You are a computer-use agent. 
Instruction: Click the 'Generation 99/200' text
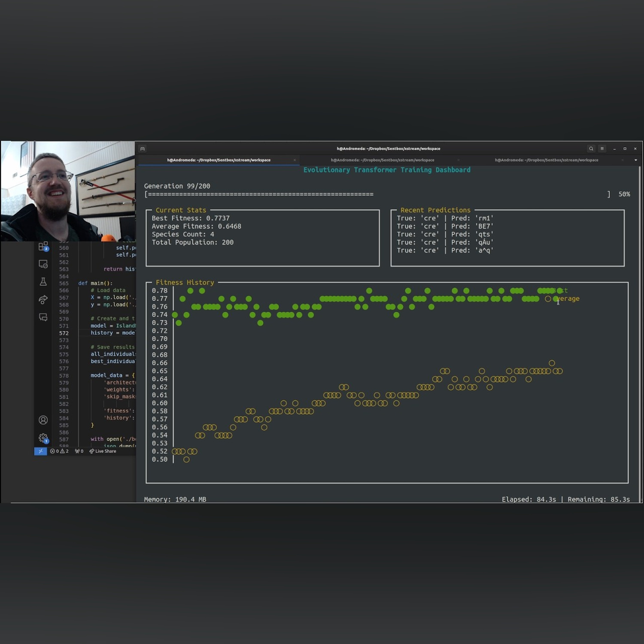pyautogui.click(x=177, y=186)
